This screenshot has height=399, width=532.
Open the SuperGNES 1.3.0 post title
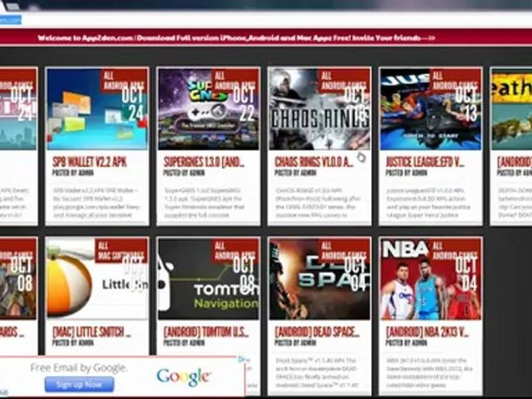[x=204, y=162]
